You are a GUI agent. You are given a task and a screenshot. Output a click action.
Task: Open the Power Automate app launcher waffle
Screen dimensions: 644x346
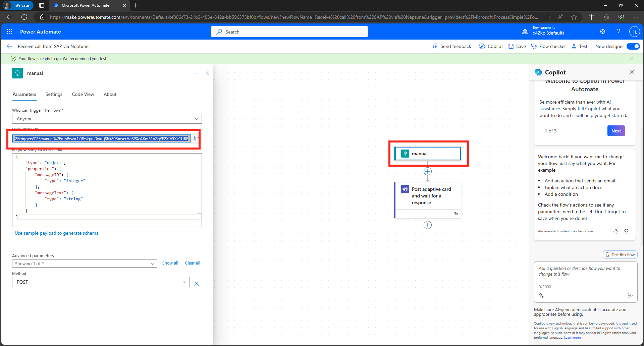9,32
